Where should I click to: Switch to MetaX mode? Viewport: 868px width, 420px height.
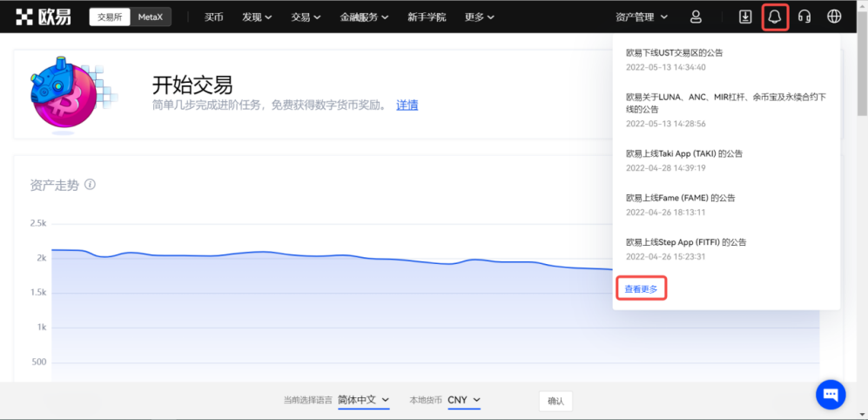coord(151,17)
